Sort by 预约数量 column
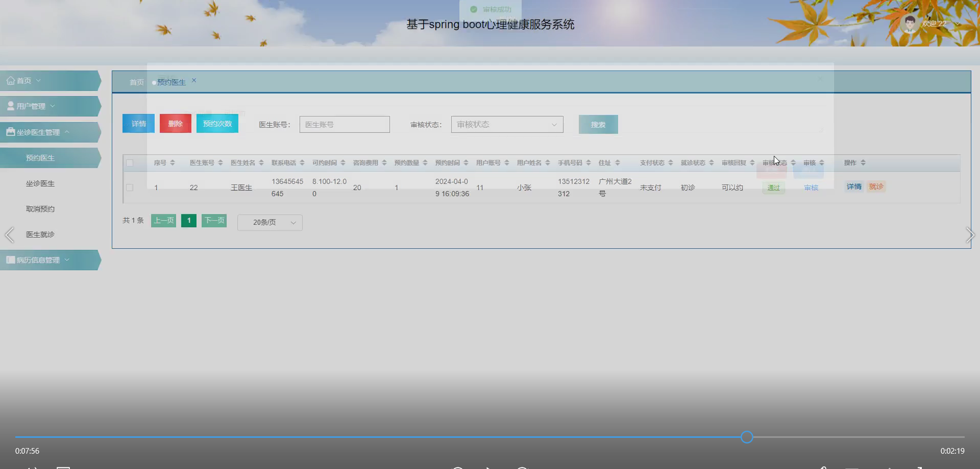 [425, 162]
